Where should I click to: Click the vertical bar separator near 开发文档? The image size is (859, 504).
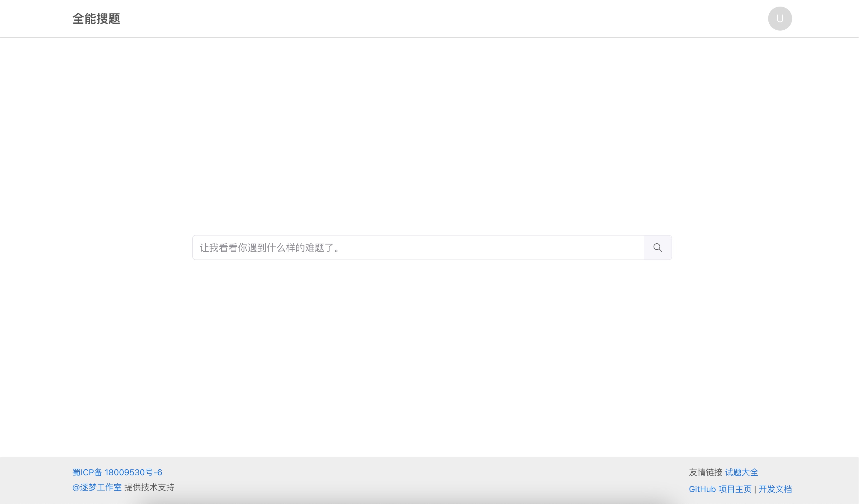(x=755, y=489)
